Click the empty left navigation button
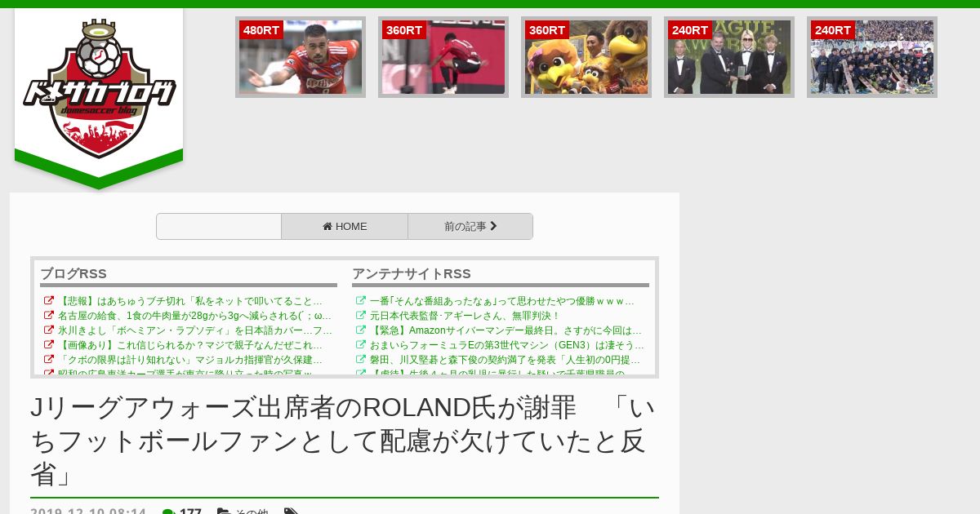 219,227
